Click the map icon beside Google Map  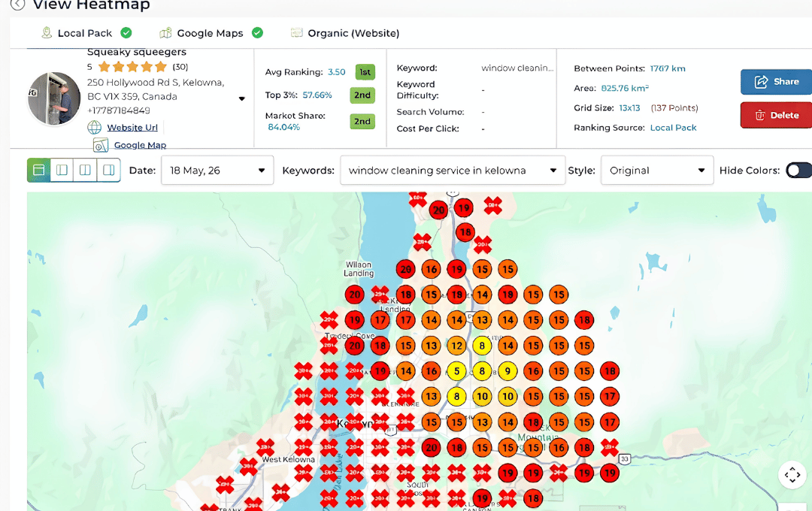pyautogui.click(x=101, y=146)
